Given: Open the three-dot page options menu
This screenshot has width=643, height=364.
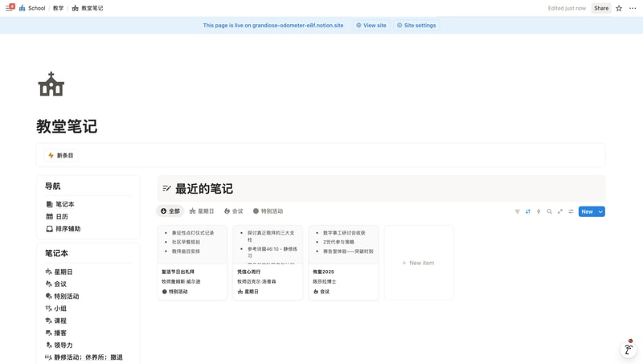Looking at the screenshot, I should [633, 8].
